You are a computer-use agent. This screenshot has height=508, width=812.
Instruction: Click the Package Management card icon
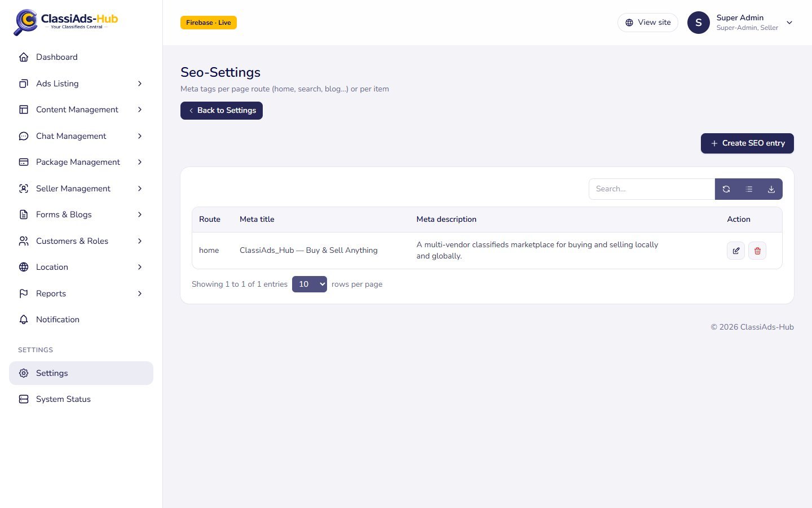click(24, 162)
